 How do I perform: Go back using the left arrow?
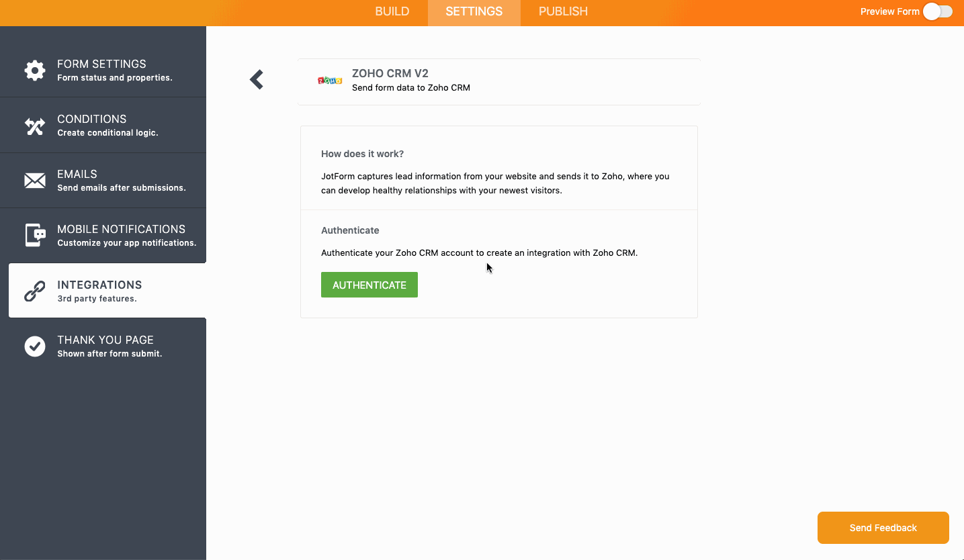click(257, 80)
